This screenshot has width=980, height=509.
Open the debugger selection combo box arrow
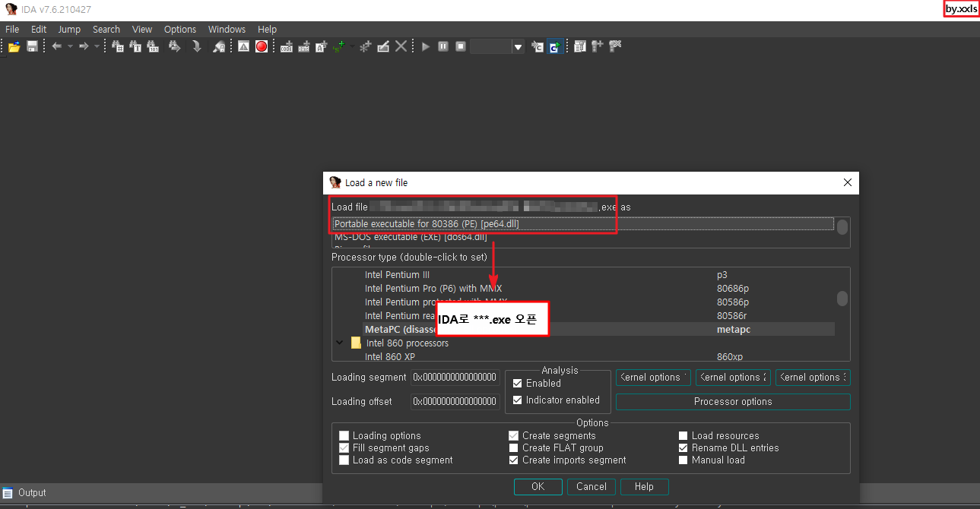519,47
